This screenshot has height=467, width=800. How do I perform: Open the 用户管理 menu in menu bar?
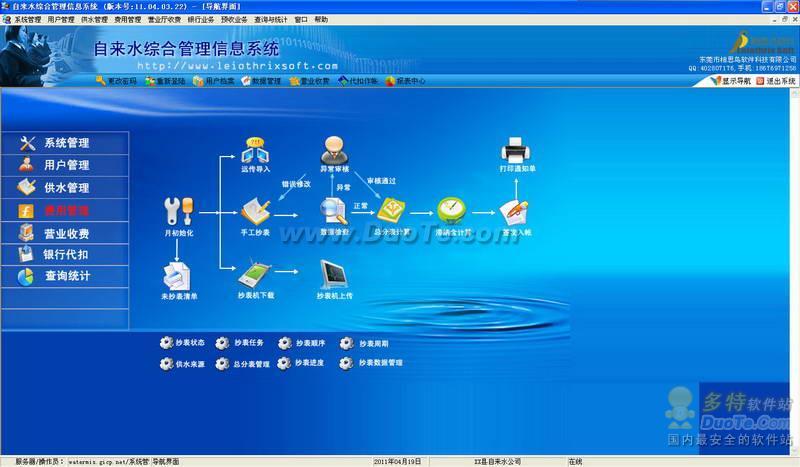click(x=61, y=19)
